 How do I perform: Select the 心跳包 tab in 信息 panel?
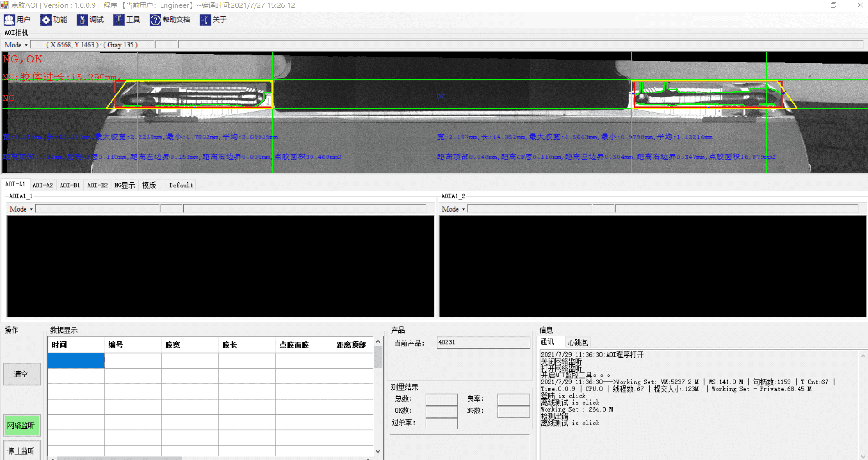tap(578, 342)
